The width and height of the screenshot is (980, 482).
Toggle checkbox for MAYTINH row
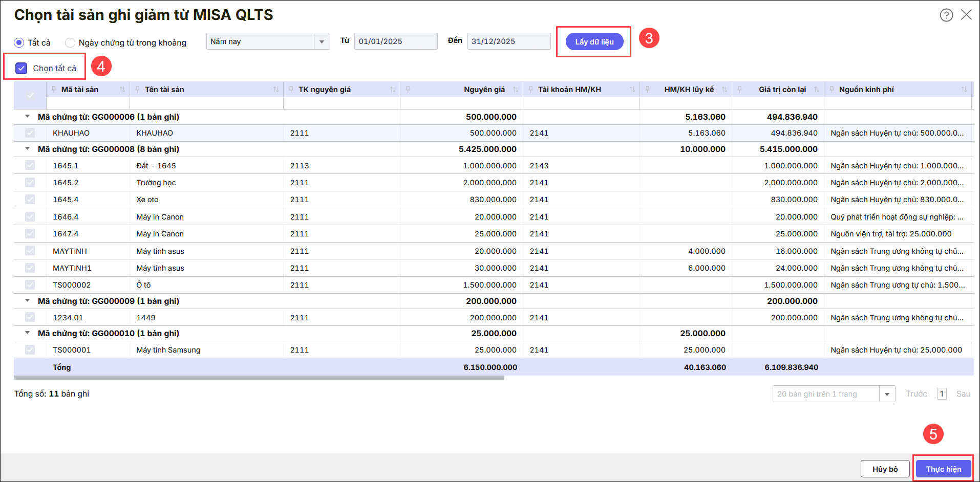coord(30,251)
